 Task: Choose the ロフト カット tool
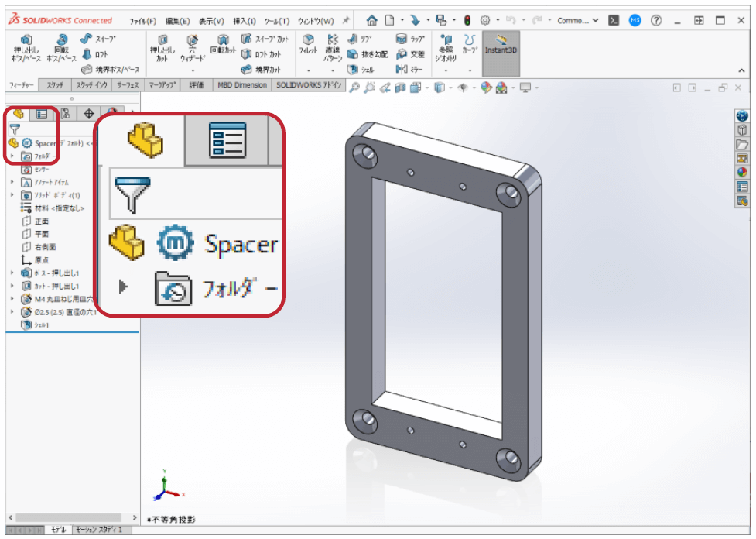[261, 54]
